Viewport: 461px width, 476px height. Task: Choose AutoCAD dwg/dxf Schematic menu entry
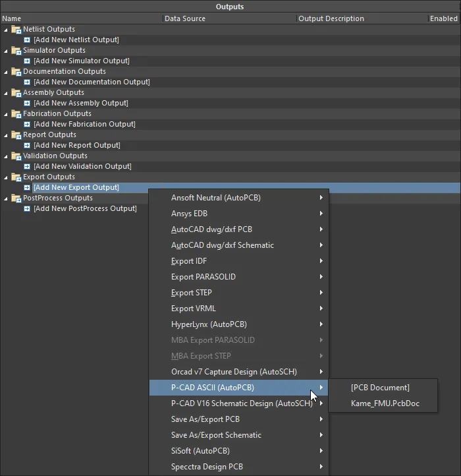click(x=238, y=245)
